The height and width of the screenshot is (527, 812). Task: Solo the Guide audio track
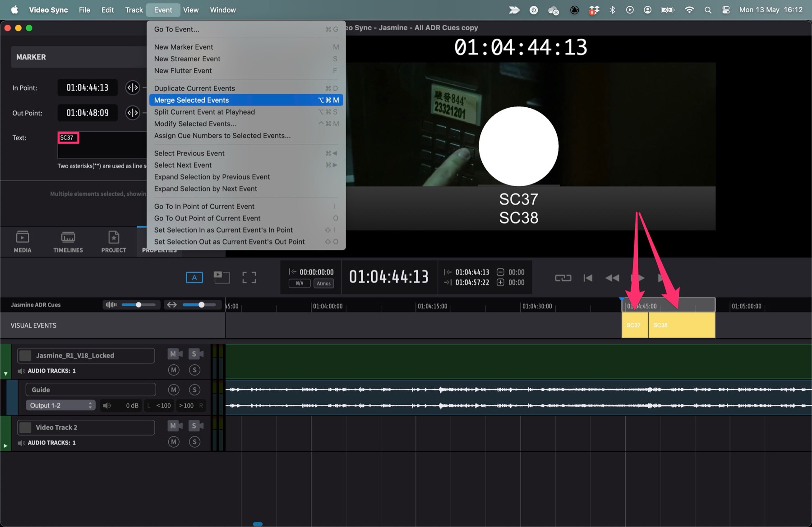click(194, 390)
